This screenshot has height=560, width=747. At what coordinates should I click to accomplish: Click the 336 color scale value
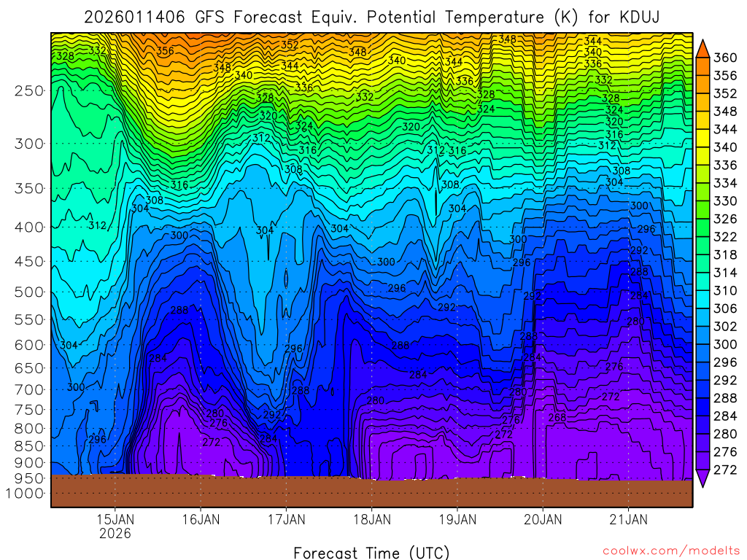point(725,166)
